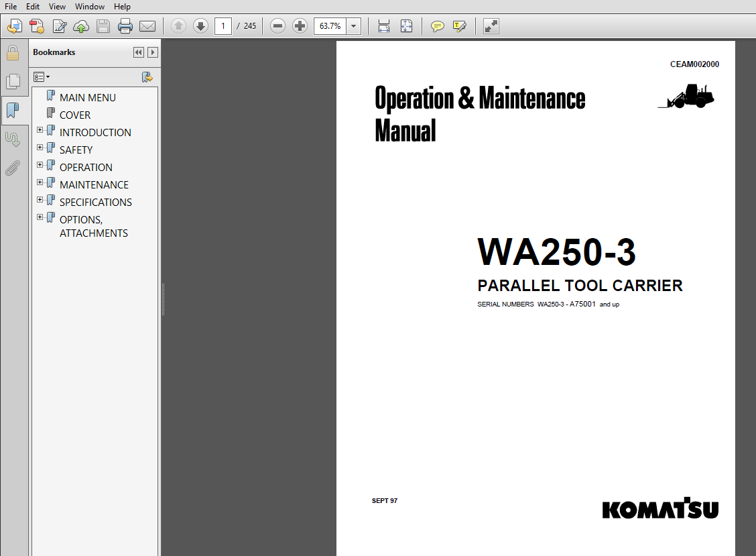Screen dimensions: 756x556
Task: Click the upload to cloud icon
Action: [x=81, y=26]
